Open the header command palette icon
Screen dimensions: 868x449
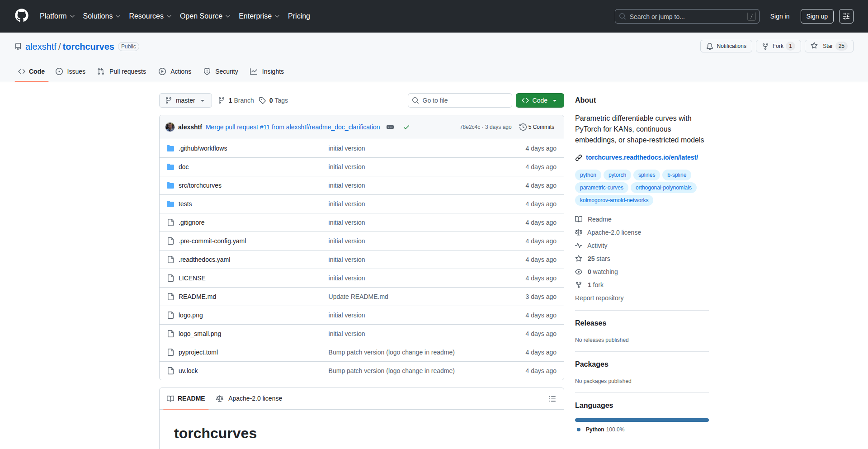tap(846, 16)
